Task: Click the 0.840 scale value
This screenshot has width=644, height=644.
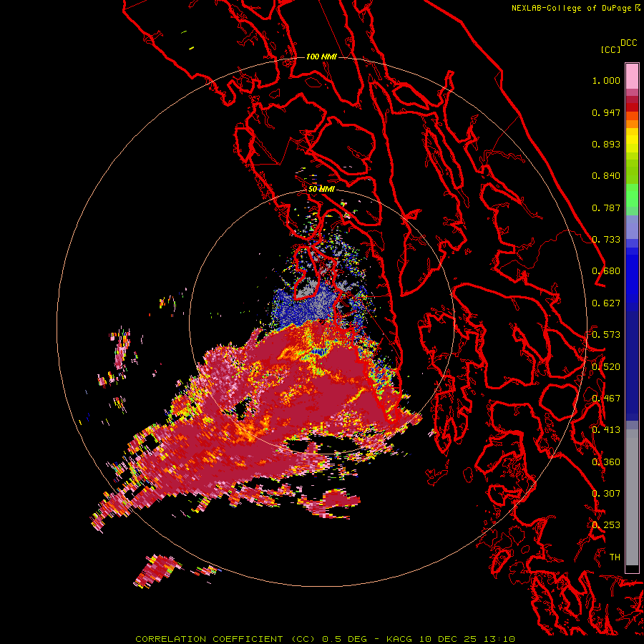Action: click(606, 176)
